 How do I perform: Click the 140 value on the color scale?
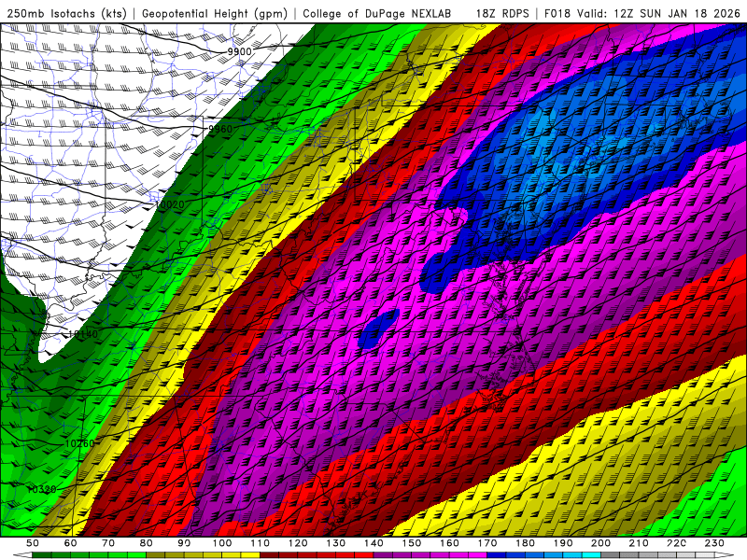(373, 543)
